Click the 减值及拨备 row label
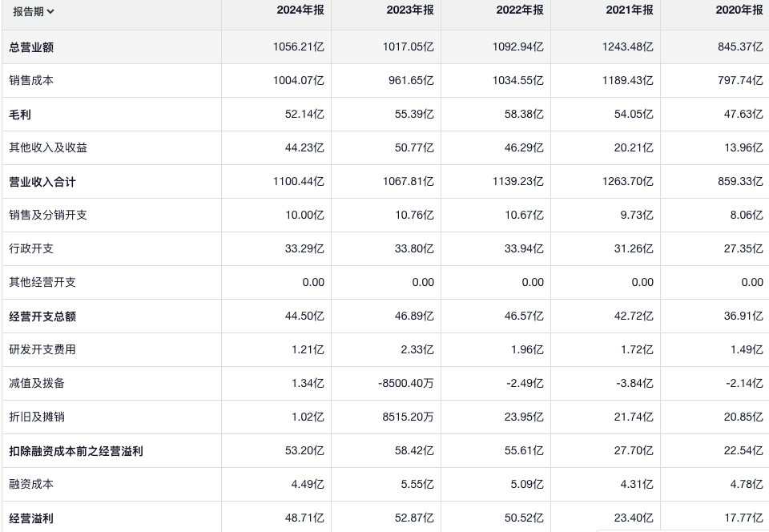Screen dimensions: 769x532 point(38,384)
